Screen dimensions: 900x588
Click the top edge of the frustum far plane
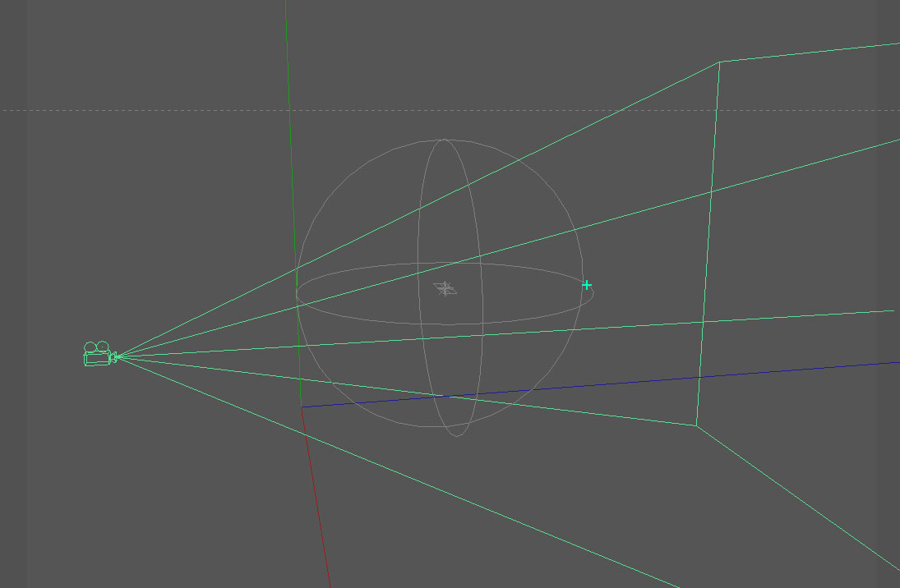[810, 53]
